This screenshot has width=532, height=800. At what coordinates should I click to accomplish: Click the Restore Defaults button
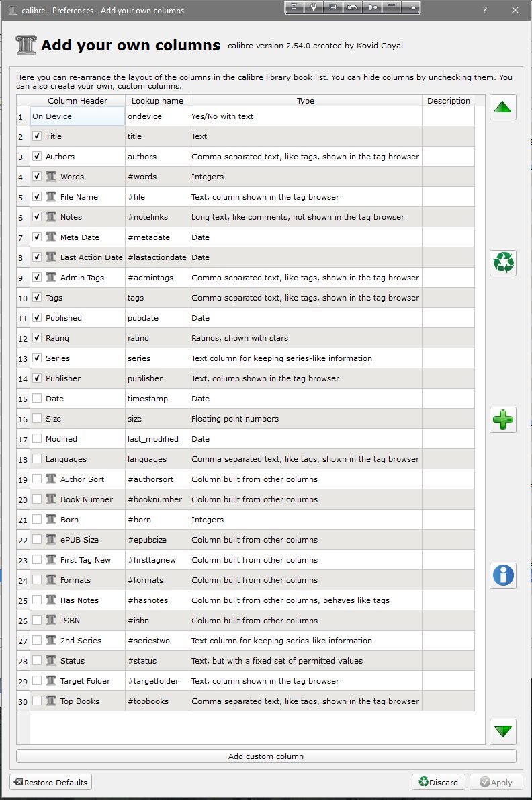(50, 782)
